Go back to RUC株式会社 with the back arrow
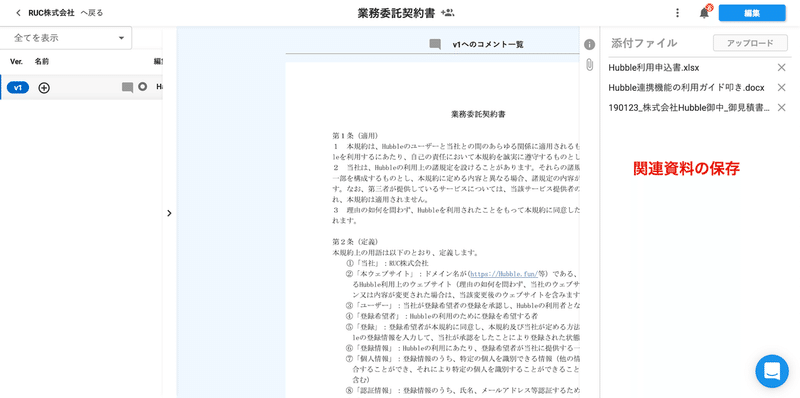800x398 pixels. coord(18,13)
